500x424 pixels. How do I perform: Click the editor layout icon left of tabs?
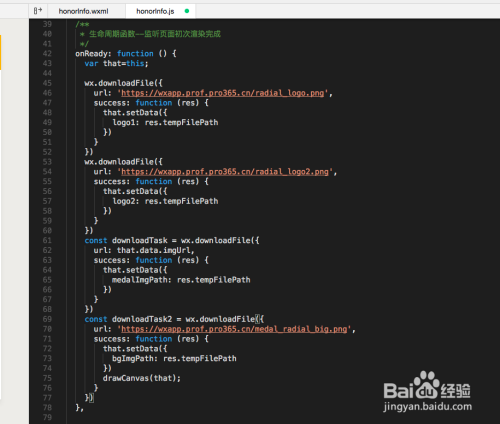point(38,11)
